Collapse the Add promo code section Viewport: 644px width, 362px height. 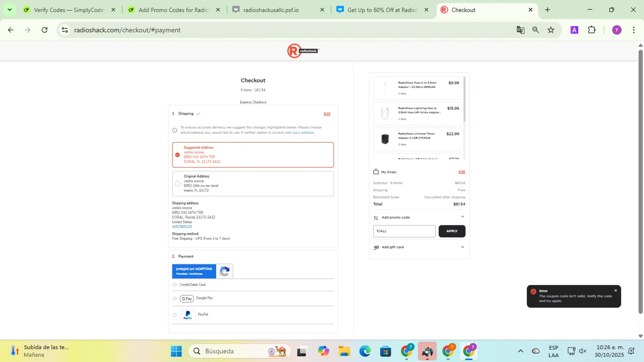tap(462, 217)
